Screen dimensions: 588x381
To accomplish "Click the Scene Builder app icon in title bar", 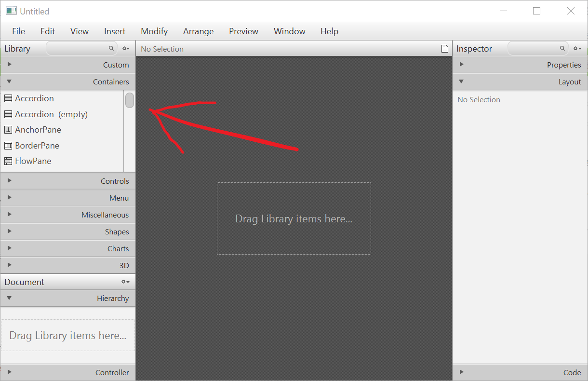I will pyautogui.click(x=11, y=11).
